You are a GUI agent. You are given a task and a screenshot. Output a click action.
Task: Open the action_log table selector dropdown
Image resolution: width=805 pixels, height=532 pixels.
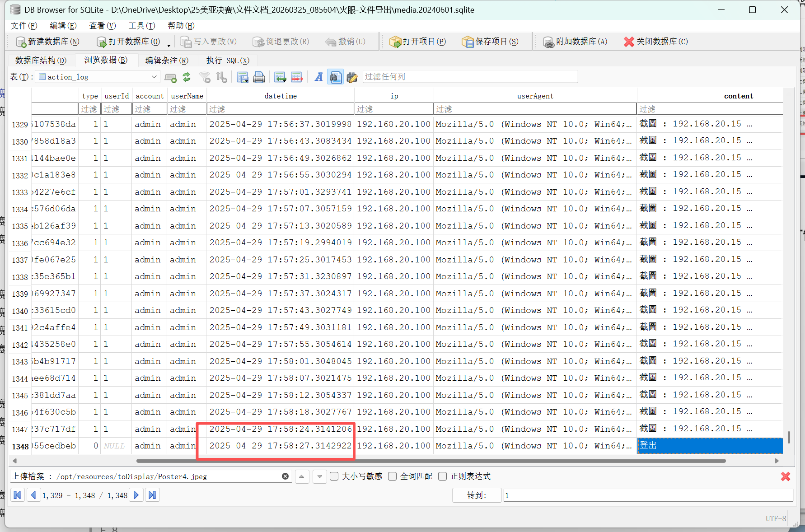tap(98, 77)
